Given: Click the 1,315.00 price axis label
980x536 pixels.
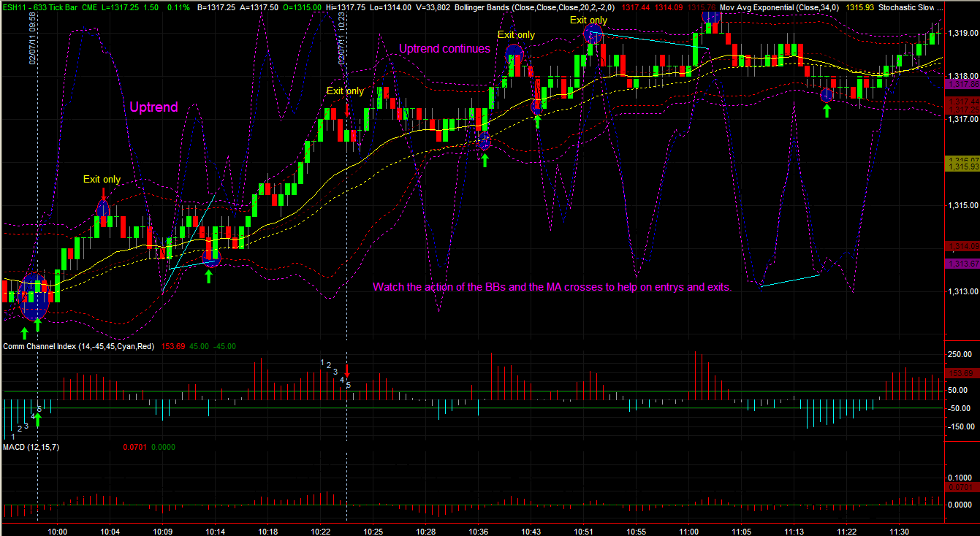Looking at the screenshot, I should point(962,205).
